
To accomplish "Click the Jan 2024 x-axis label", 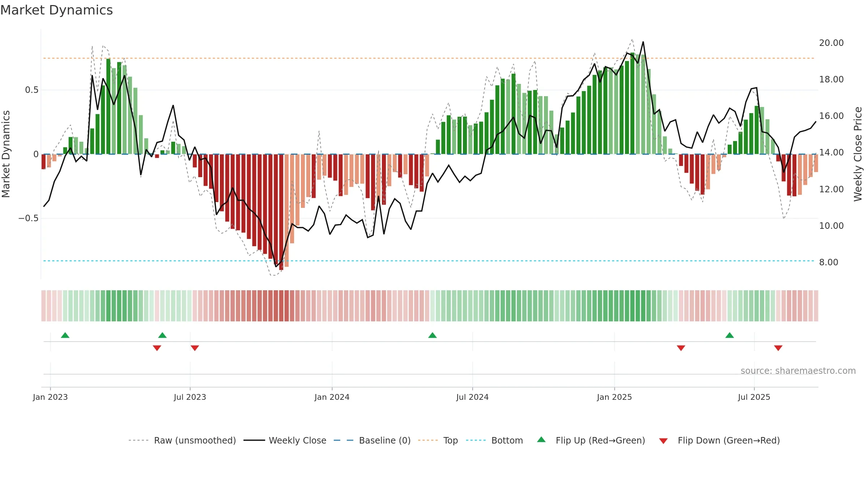I will click(x=332, y=397).
